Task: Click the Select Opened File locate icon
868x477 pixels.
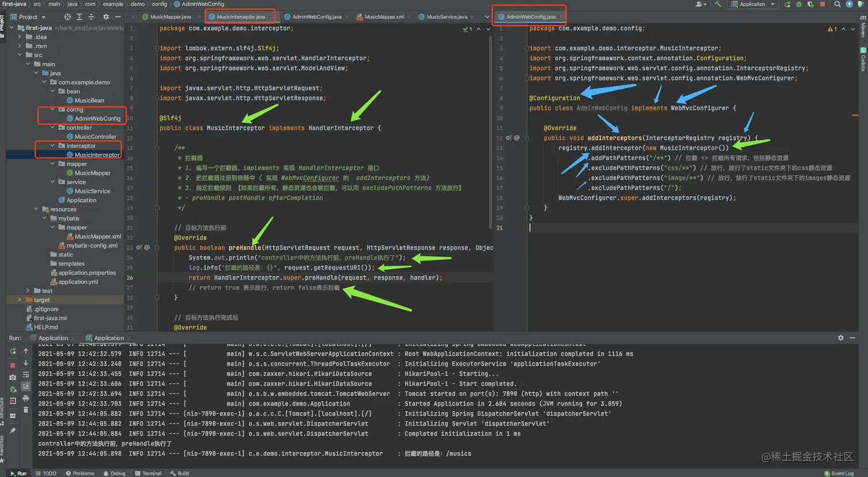Action: pos(68,17)
